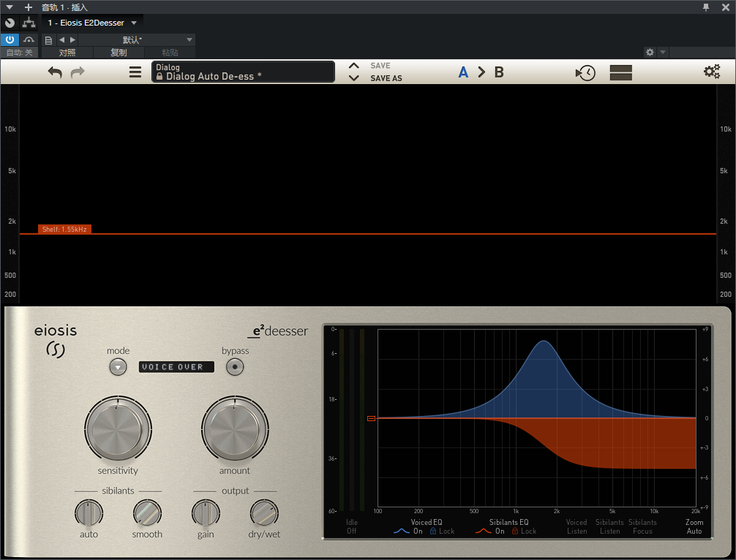
Task: Click the 复制 copy button
Action: (119, 53)
